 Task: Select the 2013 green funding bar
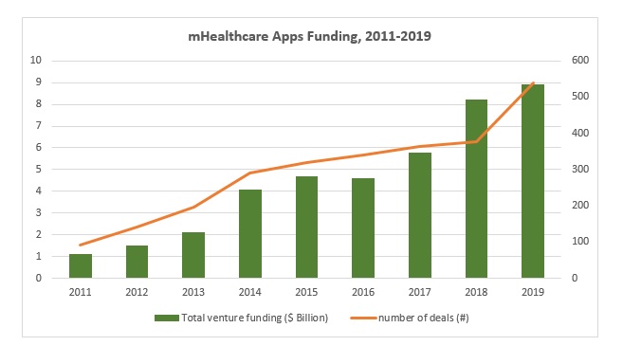[x=193, y=255]
